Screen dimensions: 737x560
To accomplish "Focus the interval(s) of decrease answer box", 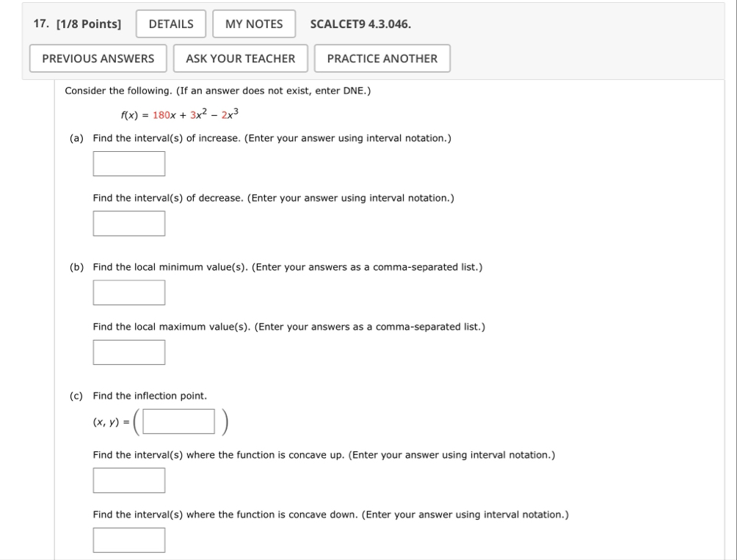I will pos(128,223).
